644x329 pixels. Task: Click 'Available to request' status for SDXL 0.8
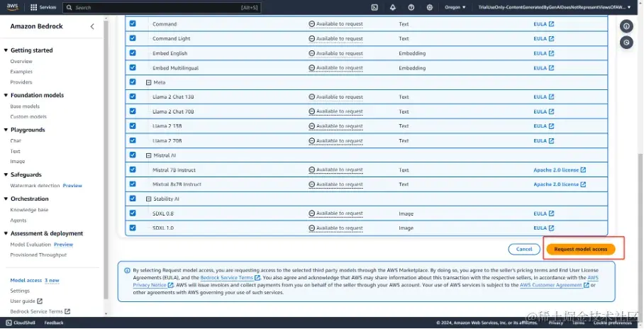(336, 213)
